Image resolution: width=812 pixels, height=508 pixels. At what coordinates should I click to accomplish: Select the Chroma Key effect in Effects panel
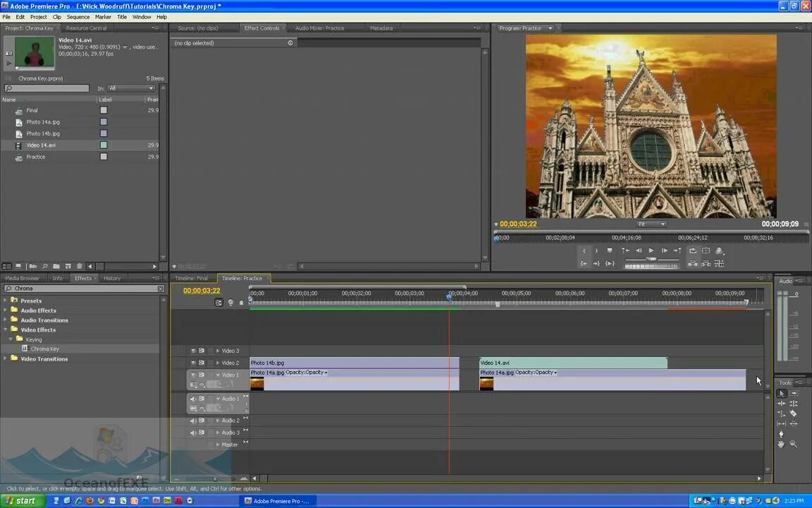point(44,349)
